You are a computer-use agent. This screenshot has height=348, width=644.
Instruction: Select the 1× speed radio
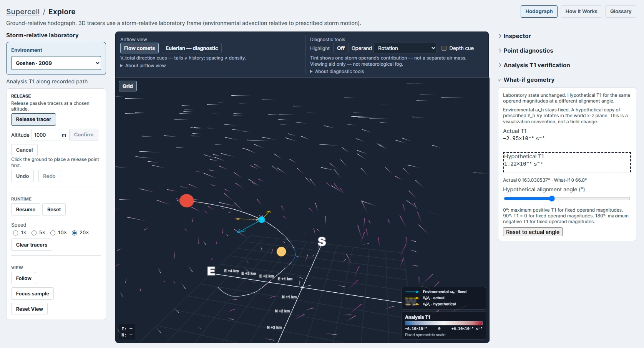coord(15,233)
